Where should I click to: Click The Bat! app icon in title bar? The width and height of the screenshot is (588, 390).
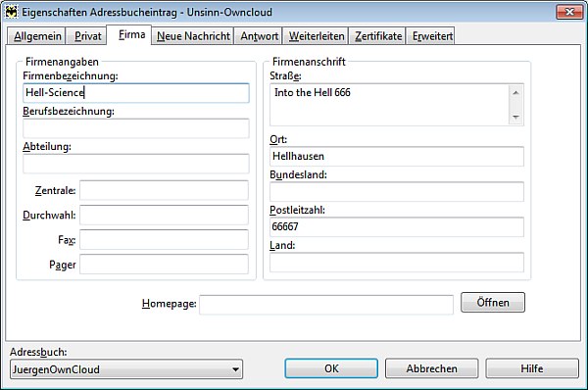11,12
